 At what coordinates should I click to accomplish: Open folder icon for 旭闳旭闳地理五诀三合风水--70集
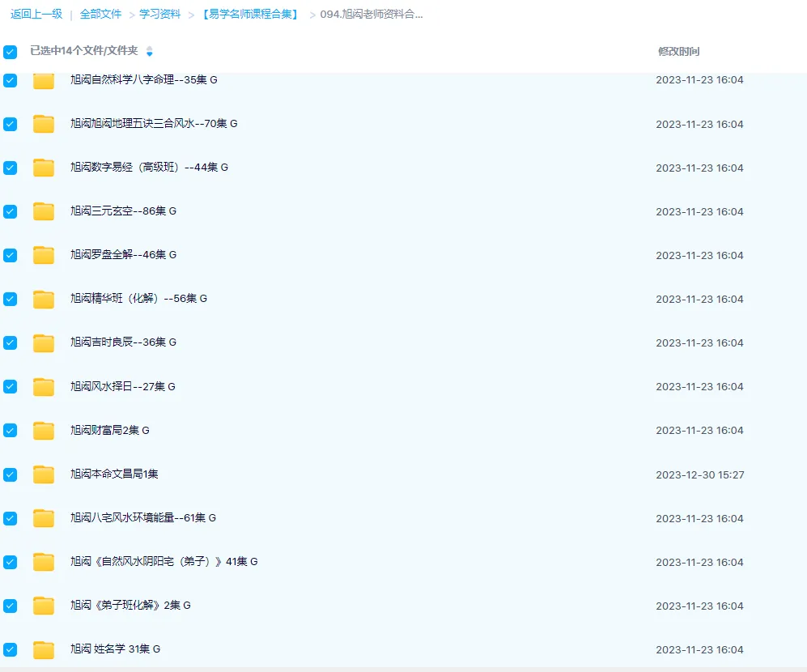(x=44, y=124)
